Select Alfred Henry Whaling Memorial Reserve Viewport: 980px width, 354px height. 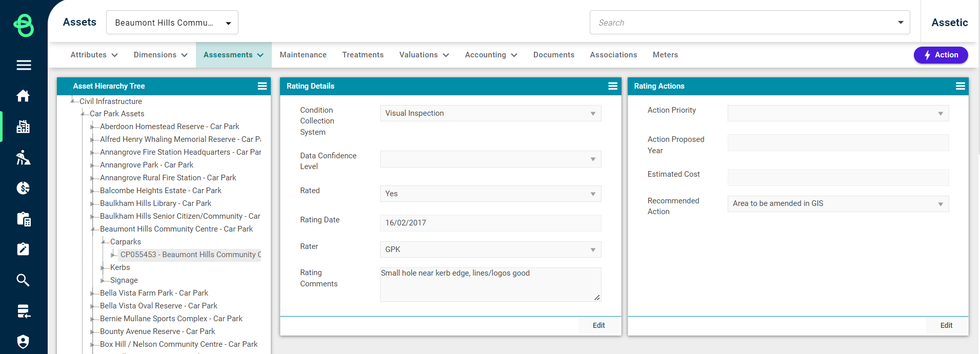click(x=181, y=139)
